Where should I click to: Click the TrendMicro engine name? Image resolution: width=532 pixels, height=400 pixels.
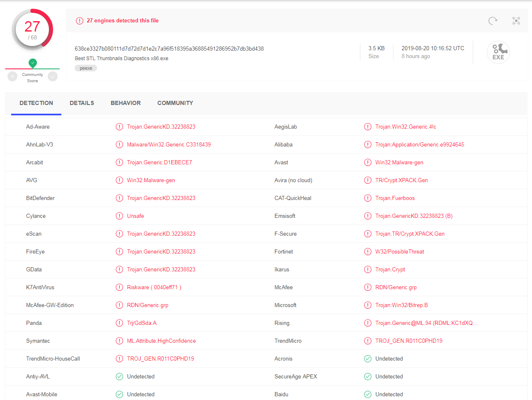click(288, 341)
